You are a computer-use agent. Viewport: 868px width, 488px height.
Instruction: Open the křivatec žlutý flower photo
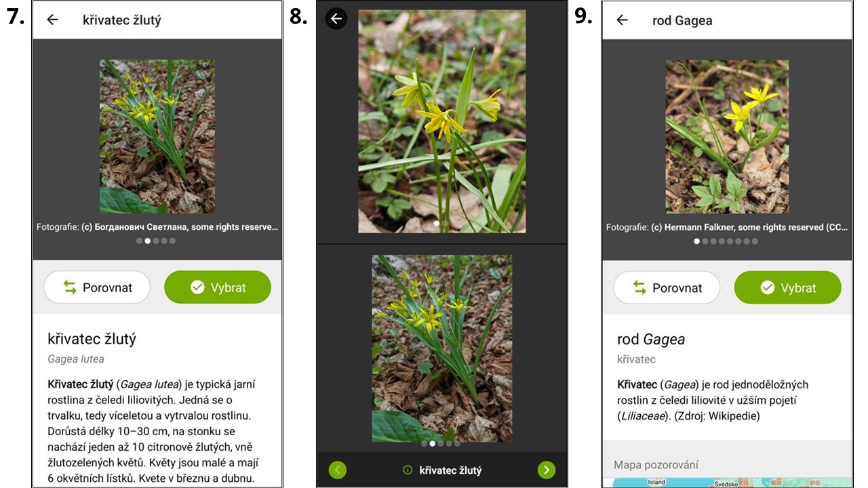(x=157, y=136)
